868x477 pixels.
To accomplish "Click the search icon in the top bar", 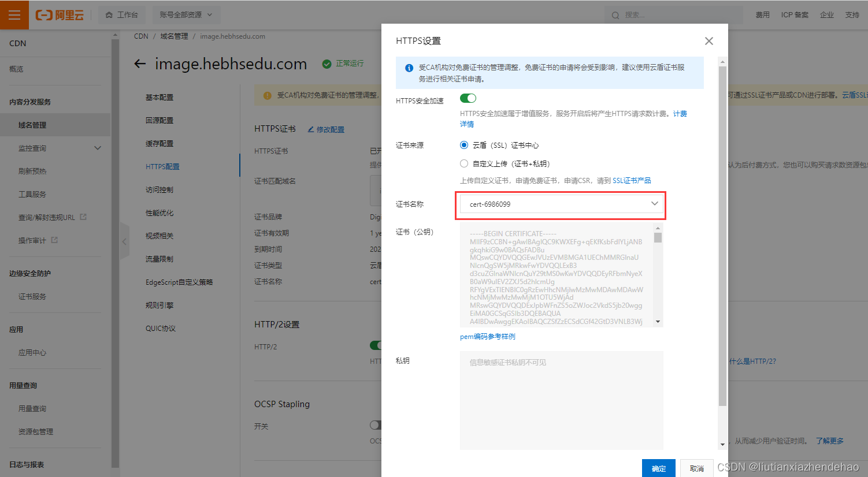I will (615, 15).
